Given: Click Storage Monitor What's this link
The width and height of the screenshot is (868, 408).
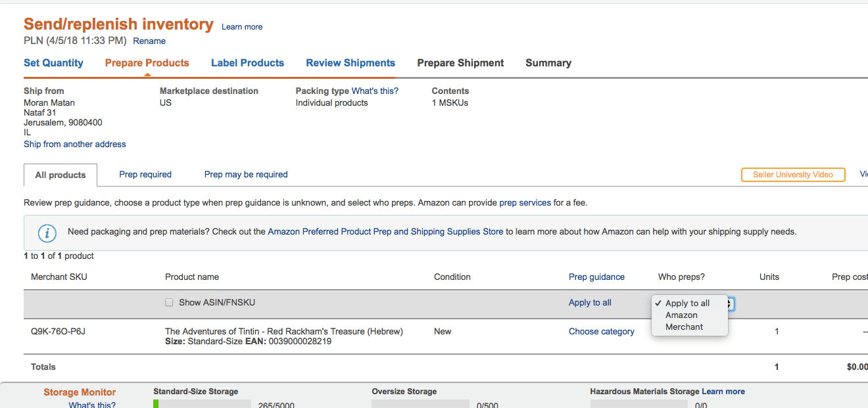Looking at the screenshot, I should [x=92, y=405].
